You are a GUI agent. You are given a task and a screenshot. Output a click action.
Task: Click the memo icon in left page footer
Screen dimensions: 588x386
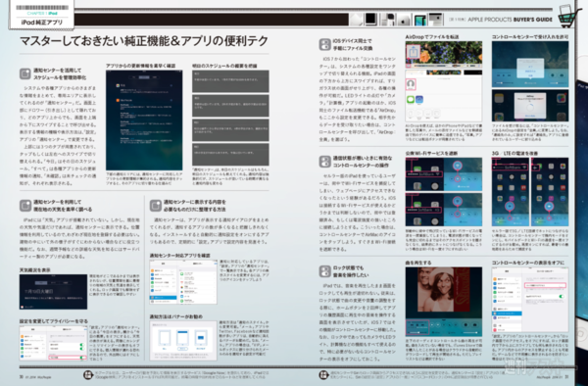(x=88, y=374)
